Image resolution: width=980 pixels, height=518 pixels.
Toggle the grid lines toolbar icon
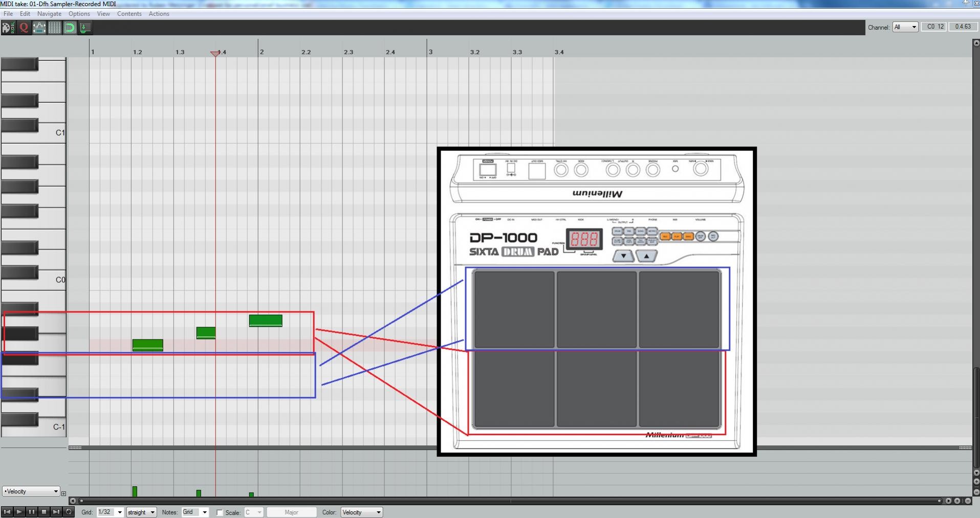point(54,28)
